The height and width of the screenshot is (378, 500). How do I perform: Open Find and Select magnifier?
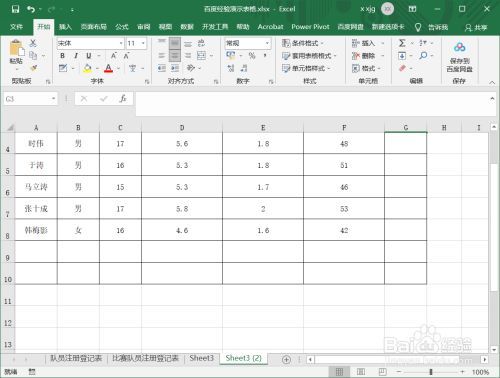tap(423, 55)
